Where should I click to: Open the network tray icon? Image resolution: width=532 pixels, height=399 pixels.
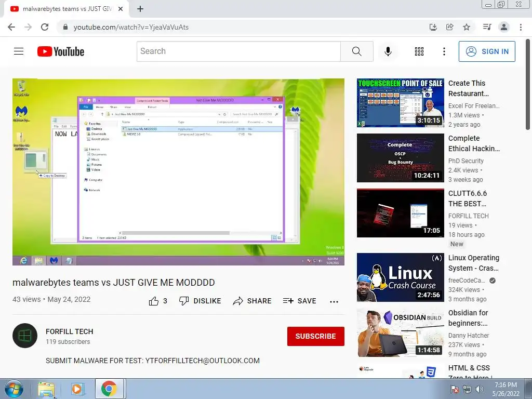(x=467, y=389)
